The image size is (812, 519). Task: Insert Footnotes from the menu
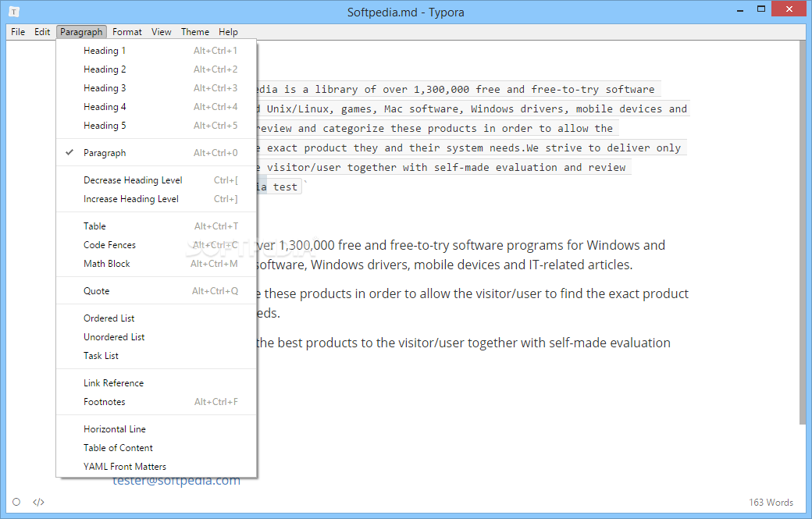coord(156,401)
